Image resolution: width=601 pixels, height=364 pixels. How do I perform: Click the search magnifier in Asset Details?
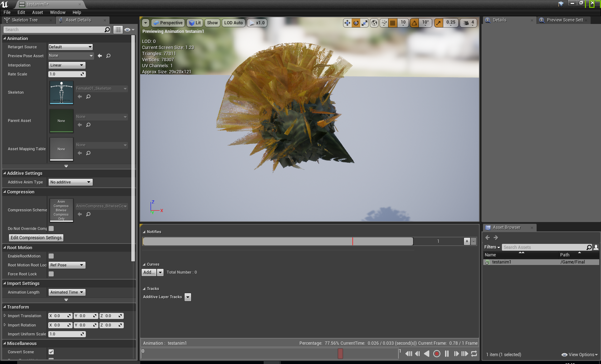coord(107,30)
